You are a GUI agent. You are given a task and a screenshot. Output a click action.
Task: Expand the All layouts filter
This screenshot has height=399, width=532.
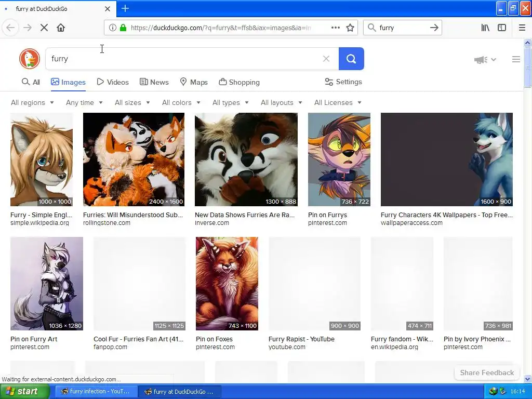[281, 102]
